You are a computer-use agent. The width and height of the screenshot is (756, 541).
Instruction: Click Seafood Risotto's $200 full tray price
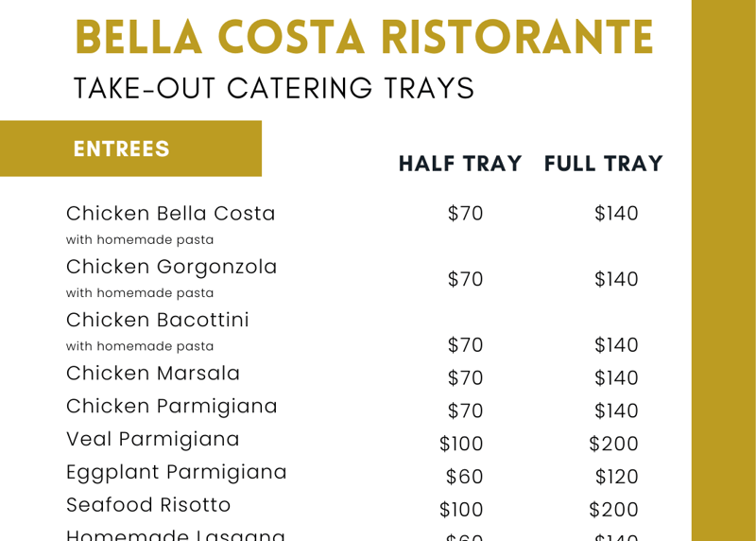pyautogui.click(x=614, y=510)
